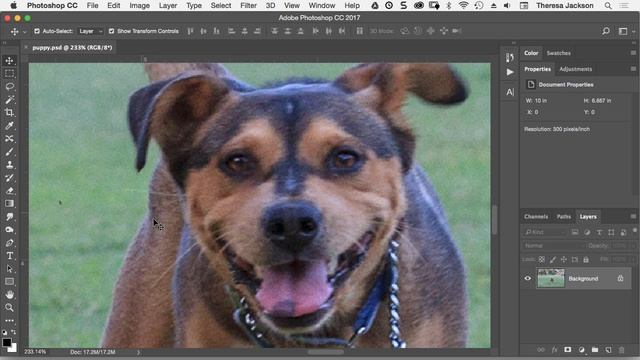Expand the status bar info arrow
The image size is (640, 360).
pos(138,352)
